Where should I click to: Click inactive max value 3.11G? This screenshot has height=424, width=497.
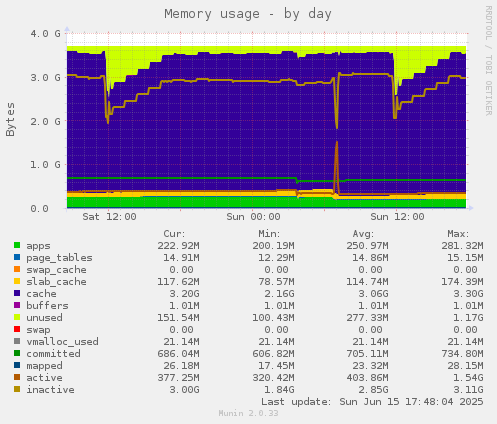pos(468,390)
